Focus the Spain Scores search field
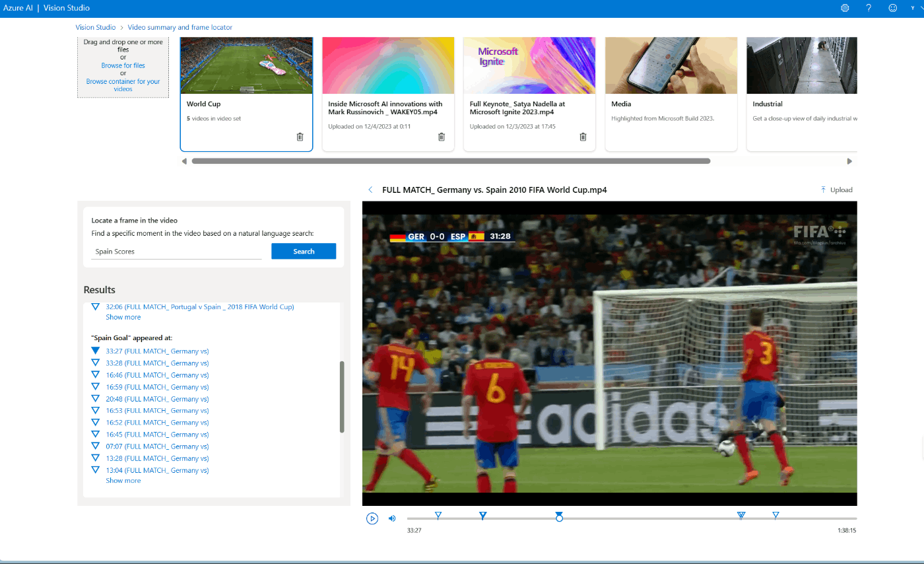This screenshot has width=924, height=564. [x=176, y=252]
